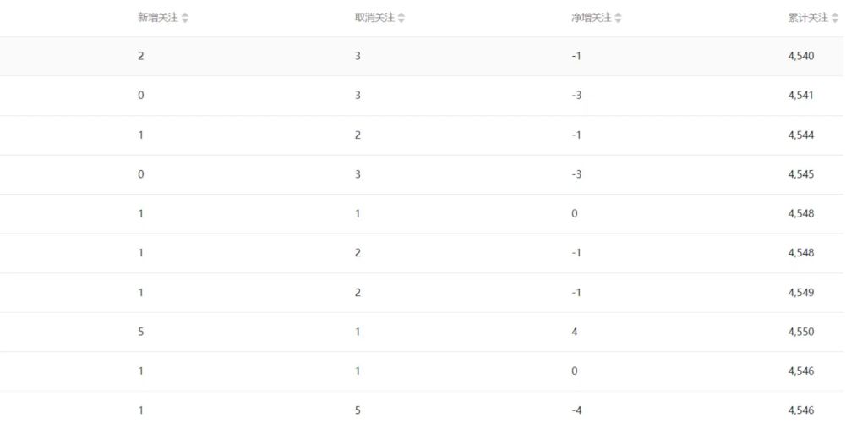Click the cumulative value 4,541 cell
This screenshot has height=429, width=868.
801,96
